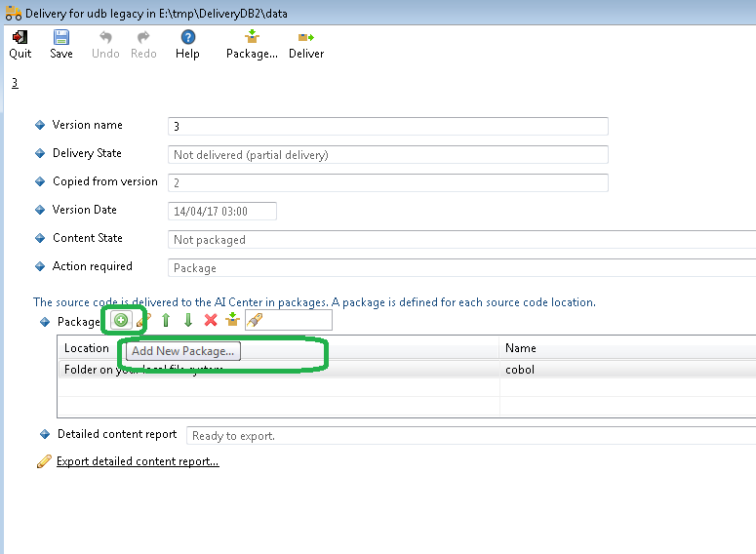The width and height of the screenshot is (756, 554).
Task: Delete package using the red X icon
Action: 211,320
